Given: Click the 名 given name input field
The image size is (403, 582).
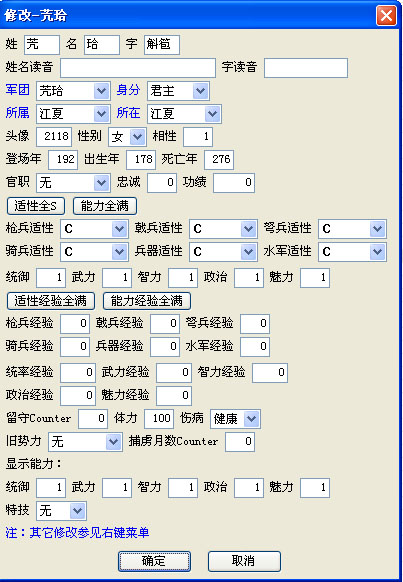Looking at the screenshot, I should (x=102, y=45).
